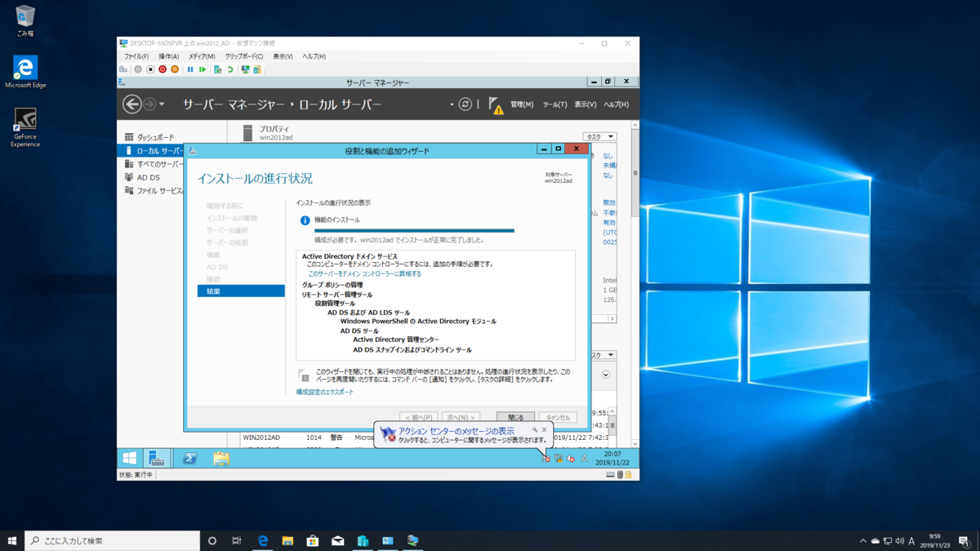Open Server Manager ヘルプ(H) menu

(617, 104)
